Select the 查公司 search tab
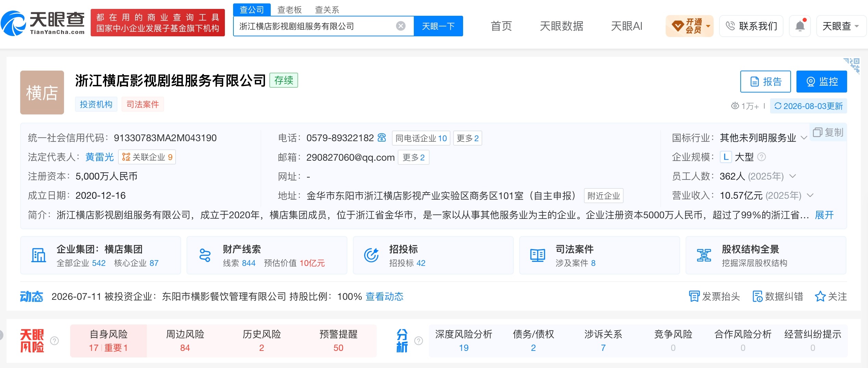Image resolution: width=868 pixels, height=368 pixels. click(x=252, y=10)
